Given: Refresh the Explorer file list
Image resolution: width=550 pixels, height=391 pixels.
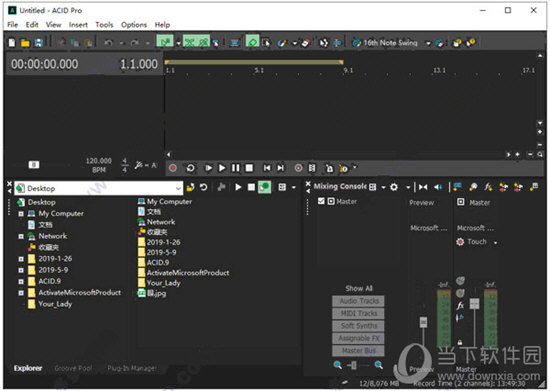Looking at the screenshot, I should (x=203, y=187).
